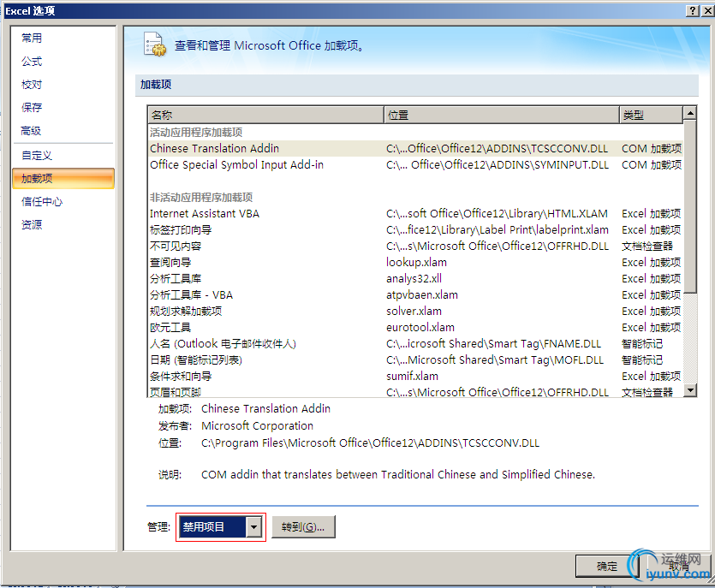Viewport: 715px width, 588px height.
Task: Select 日期 (智能标记列表) row
Action: [415, 360]
